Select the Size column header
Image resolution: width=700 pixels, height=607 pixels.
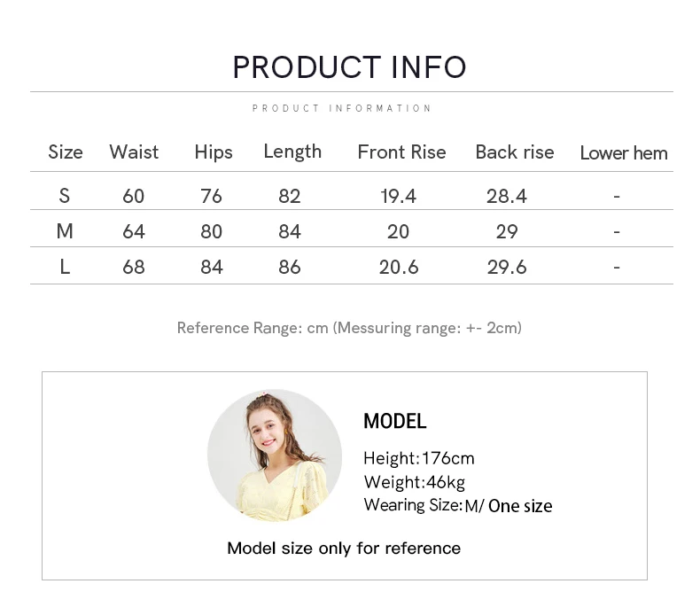click(66, 152)
